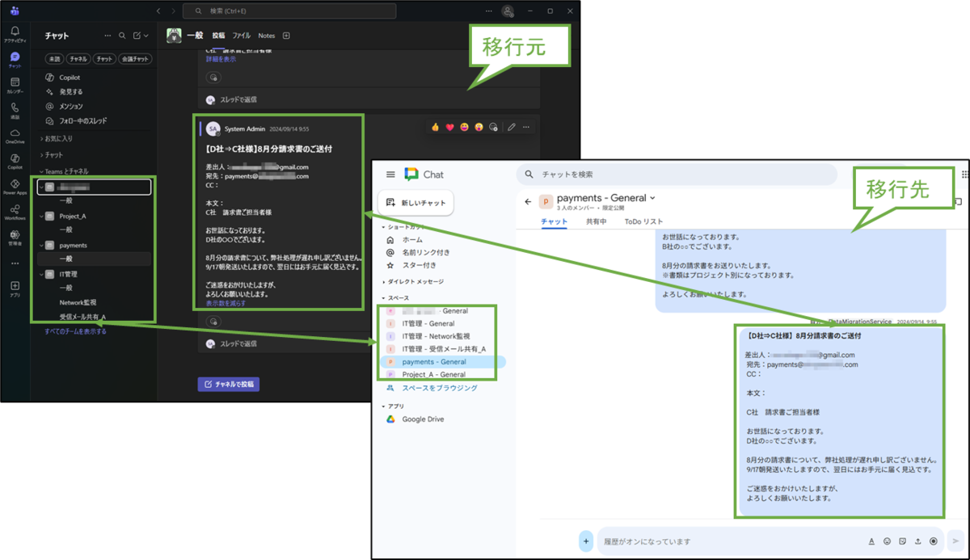970x560 pixels.
Task: Open OneDrive in the Teams rail
Action: tap(15, 135)
